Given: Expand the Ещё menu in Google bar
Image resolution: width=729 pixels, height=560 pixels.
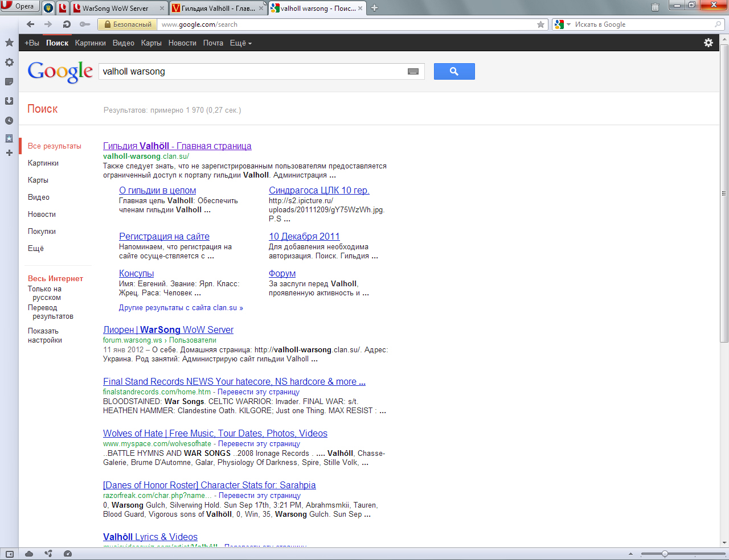Looking at the screenshot, I should click(240, 43).
